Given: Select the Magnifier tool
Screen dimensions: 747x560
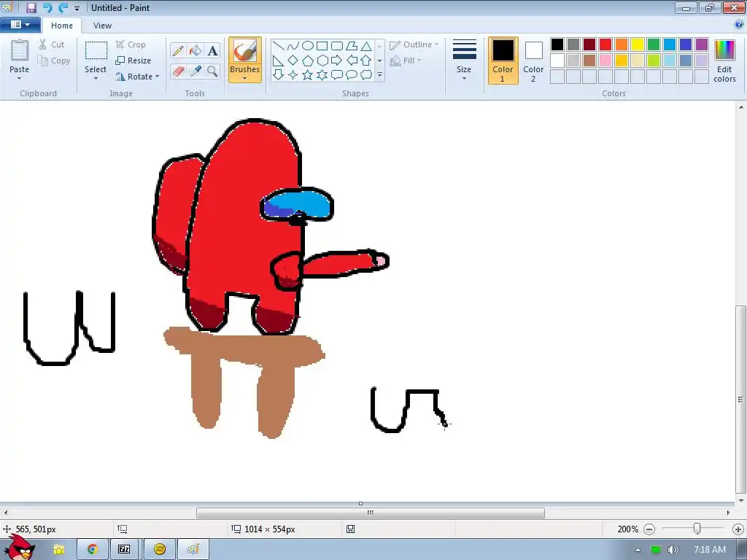Looking at the screenshot, I should pyautogui.click(x=212, y=71).
